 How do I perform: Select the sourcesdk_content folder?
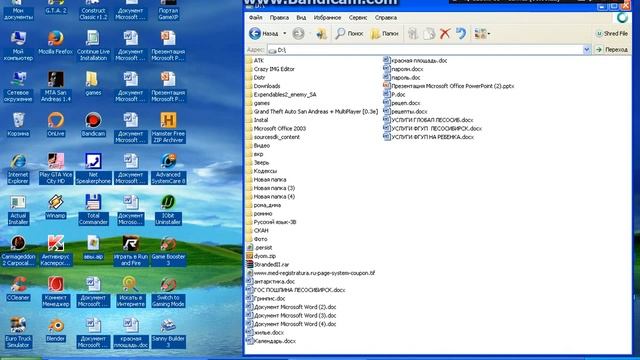tap(273, 137)
